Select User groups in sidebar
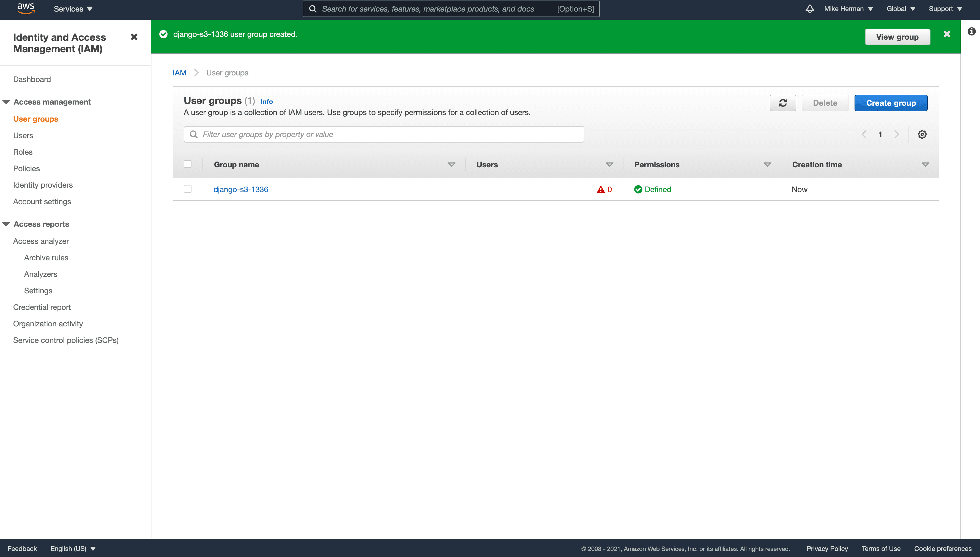This screenshot has height=557, width=980. tap(35, 119)
